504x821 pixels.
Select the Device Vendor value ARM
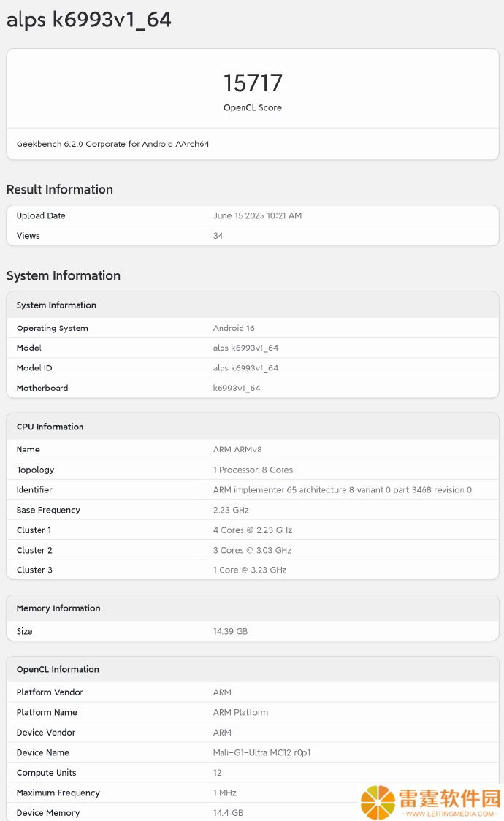(x=223, y=733)
